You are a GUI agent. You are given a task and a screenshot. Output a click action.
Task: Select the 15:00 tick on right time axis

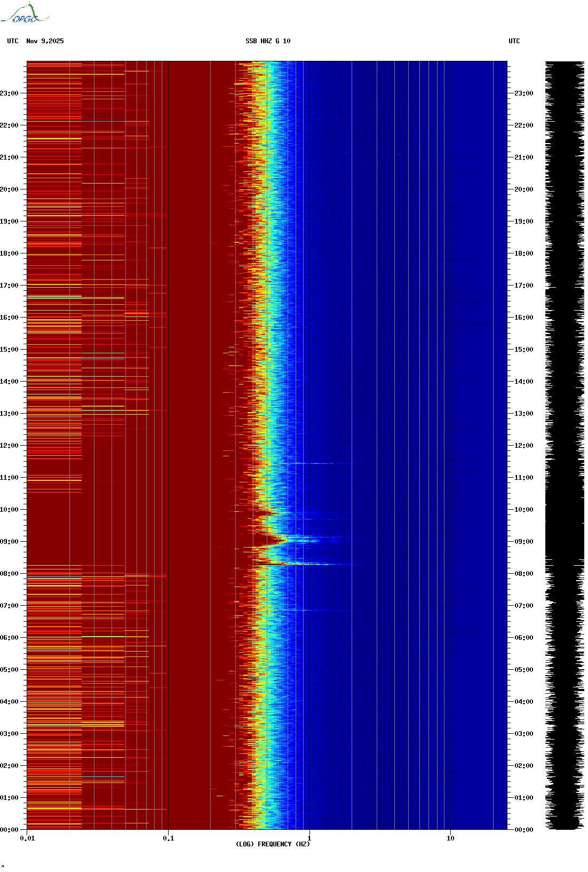523,350
